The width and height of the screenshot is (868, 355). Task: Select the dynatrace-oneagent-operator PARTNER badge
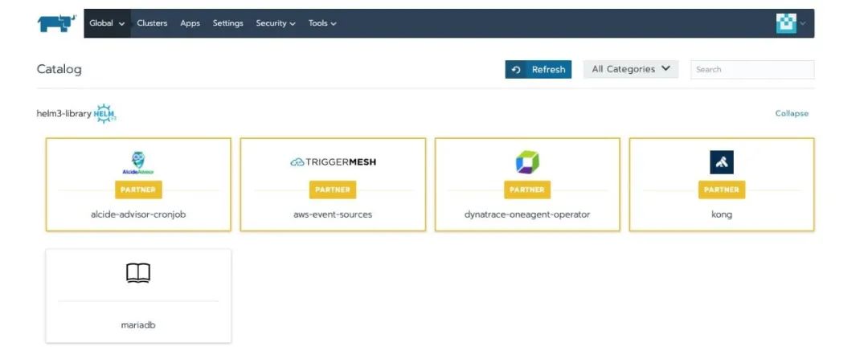527,190
